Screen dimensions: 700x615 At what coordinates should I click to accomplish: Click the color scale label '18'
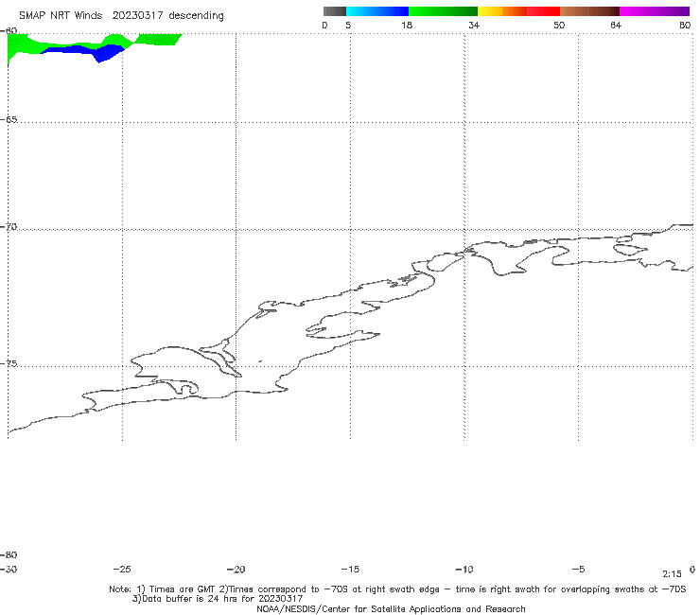[406, 25]
